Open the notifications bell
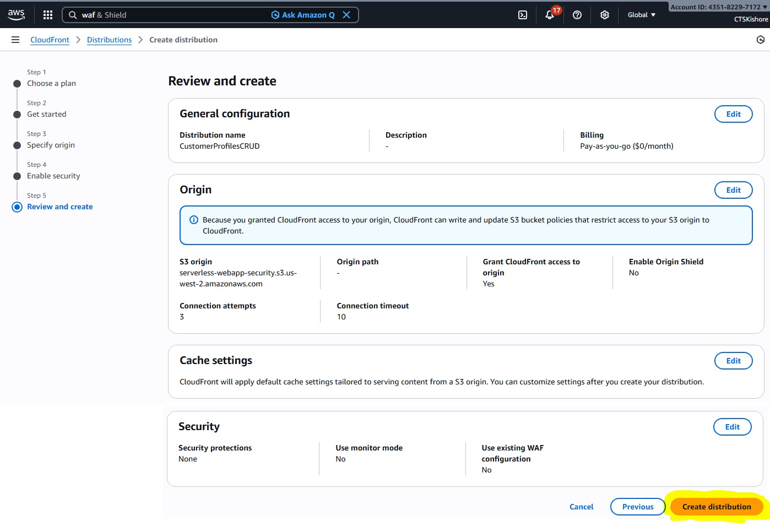 (550, 15)
